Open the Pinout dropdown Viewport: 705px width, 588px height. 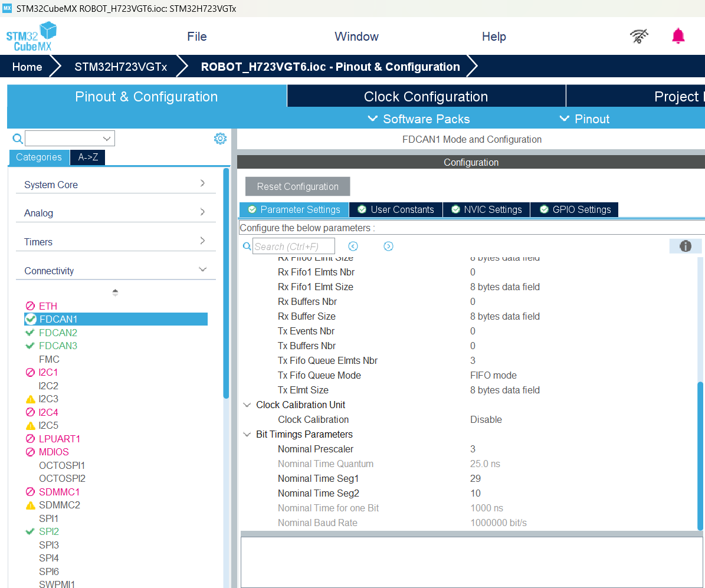[584, 119]
